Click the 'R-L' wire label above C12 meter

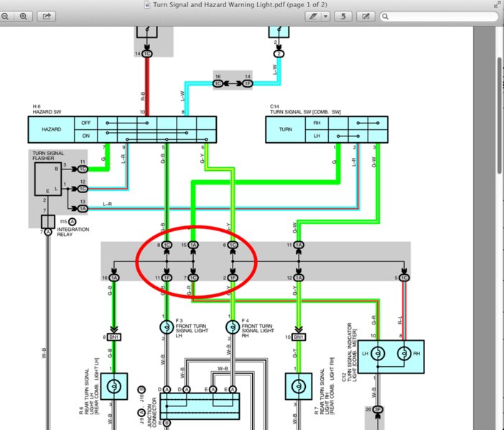400,320
